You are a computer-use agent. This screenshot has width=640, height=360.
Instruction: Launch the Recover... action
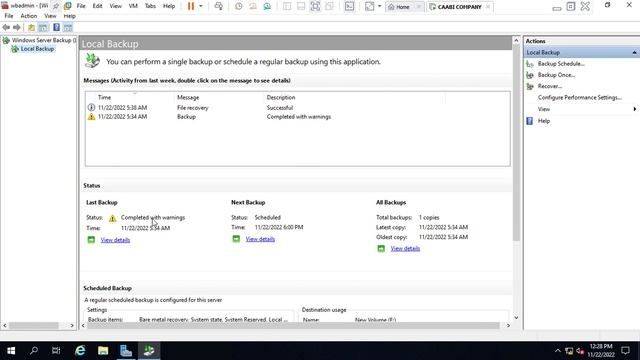point(550,87)
